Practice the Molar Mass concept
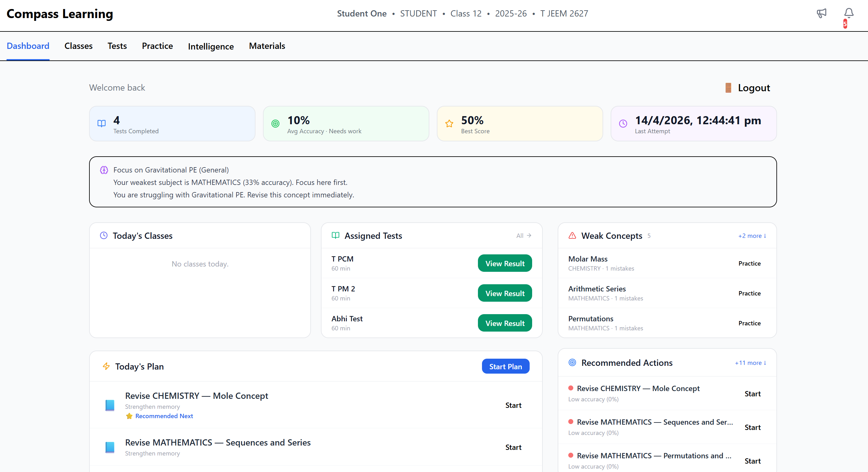The image size is (868, 472). click(x=749, y=264)
